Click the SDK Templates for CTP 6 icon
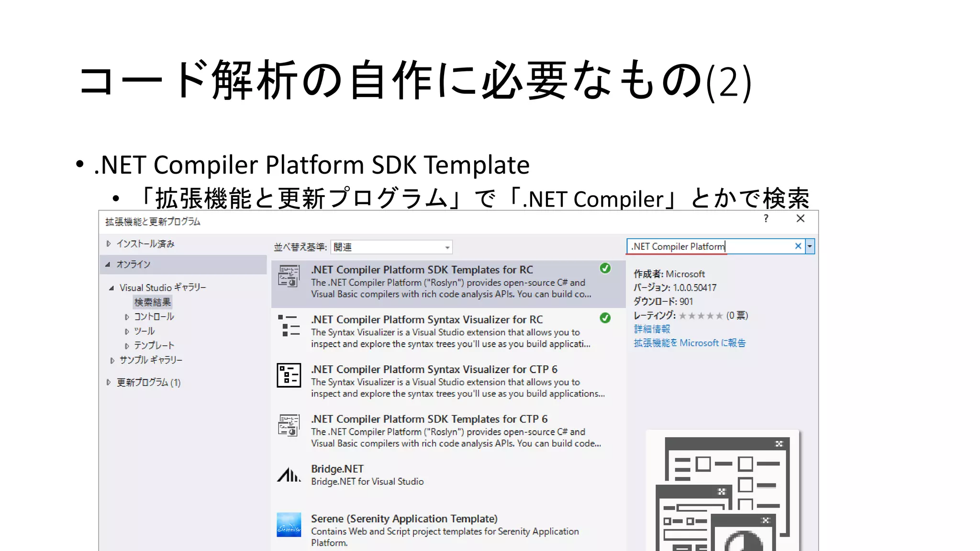Viewport: 980px width, 551px height. click(289, 425)
